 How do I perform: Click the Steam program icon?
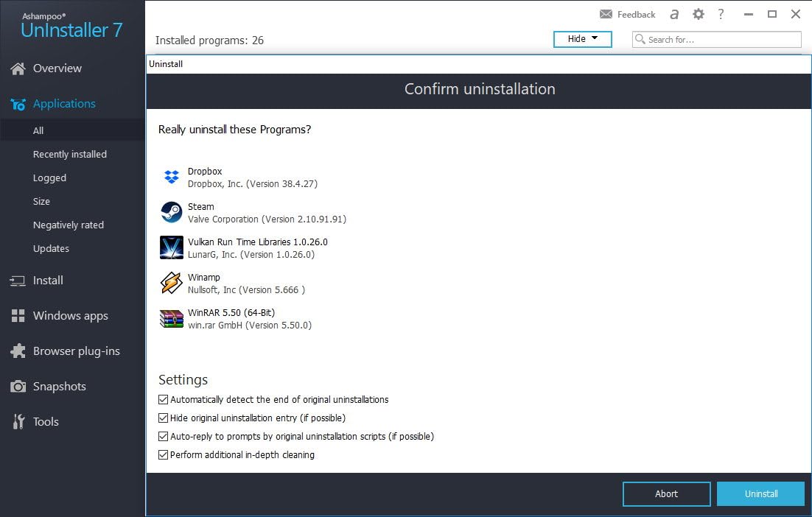pos(172,212)
